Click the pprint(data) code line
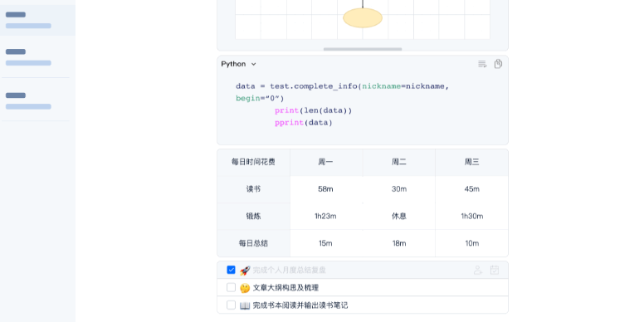 coord(304,123)
